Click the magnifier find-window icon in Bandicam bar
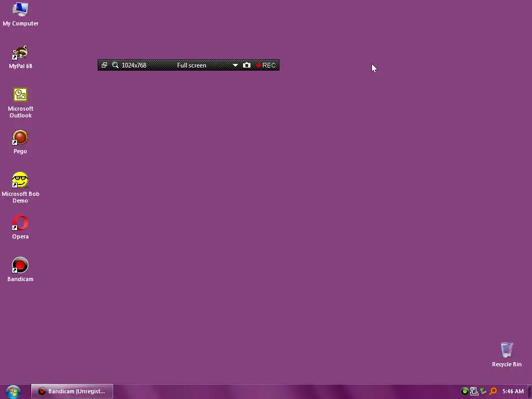The height and width of the screenshot is (399, 532). pyautogui.click(x=115, y=65)
